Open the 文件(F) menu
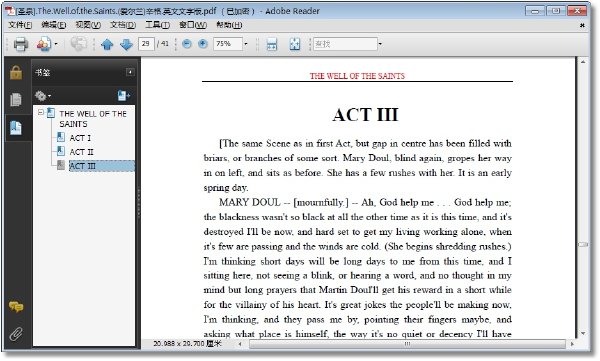Image resolution: width=600 pixels, height=361 pixels. pyautogui.click(x=20, y=25)
